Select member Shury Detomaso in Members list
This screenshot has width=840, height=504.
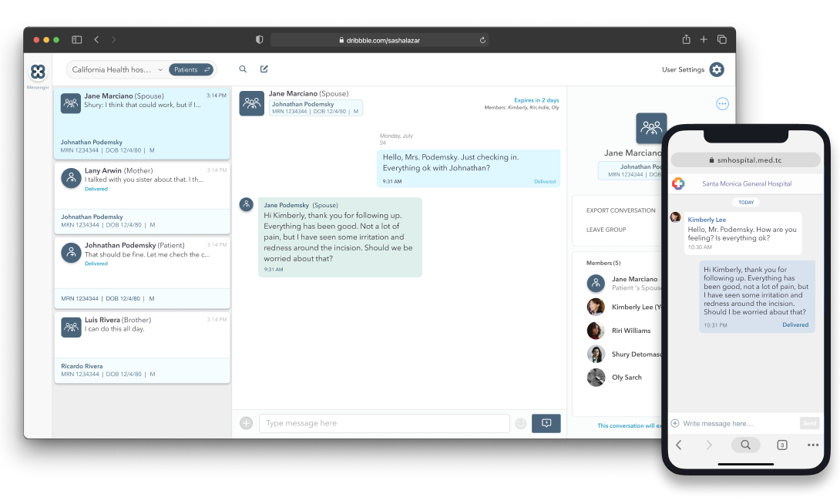(x=625, y=354)
